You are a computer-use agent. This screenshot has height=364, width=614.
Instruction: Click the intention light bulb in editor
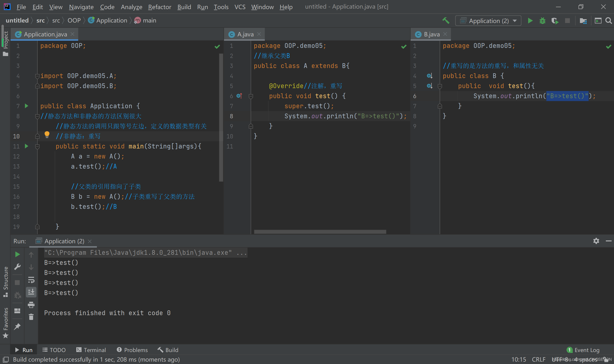[x=47, y=134]
